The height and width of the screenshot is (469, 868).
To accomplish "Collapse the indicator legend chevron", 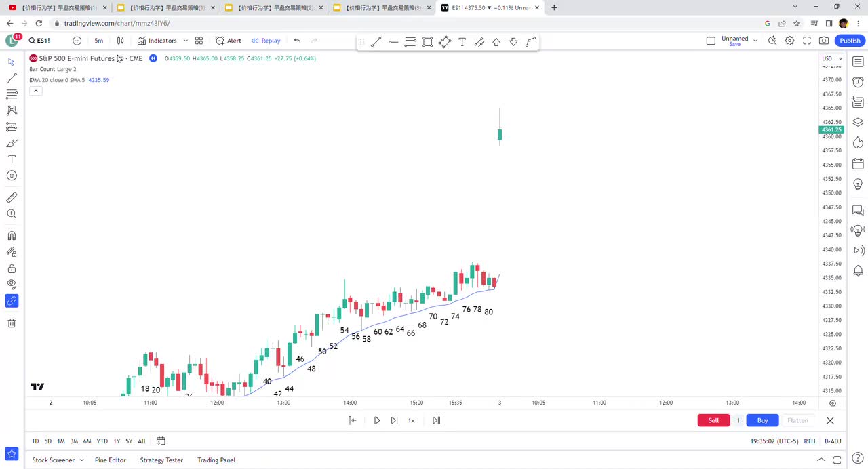I will pos(36,91).
